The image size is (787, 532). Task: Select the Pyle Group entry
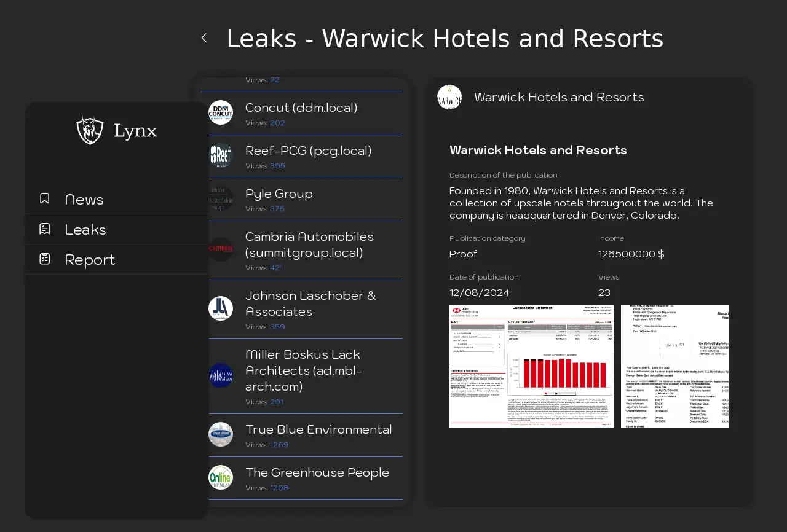[x=279, y=194]
